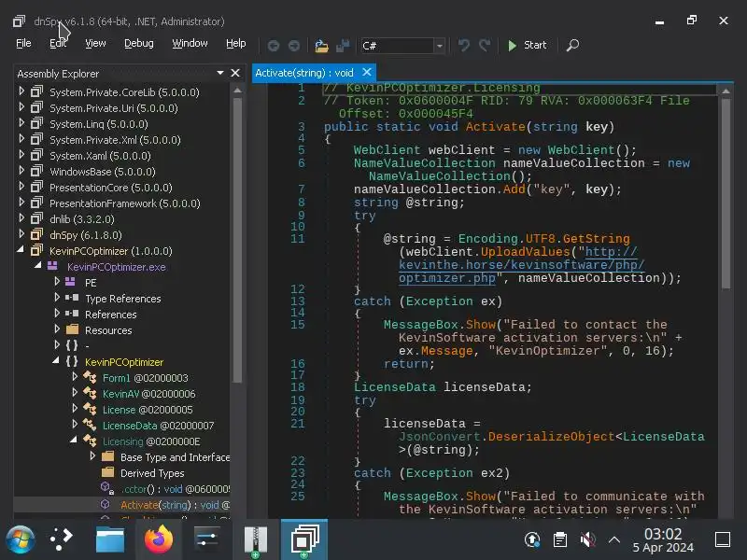Open the file manager from taskbar
Viewport: 747px width, 560px height.
(x=110, y=539)
